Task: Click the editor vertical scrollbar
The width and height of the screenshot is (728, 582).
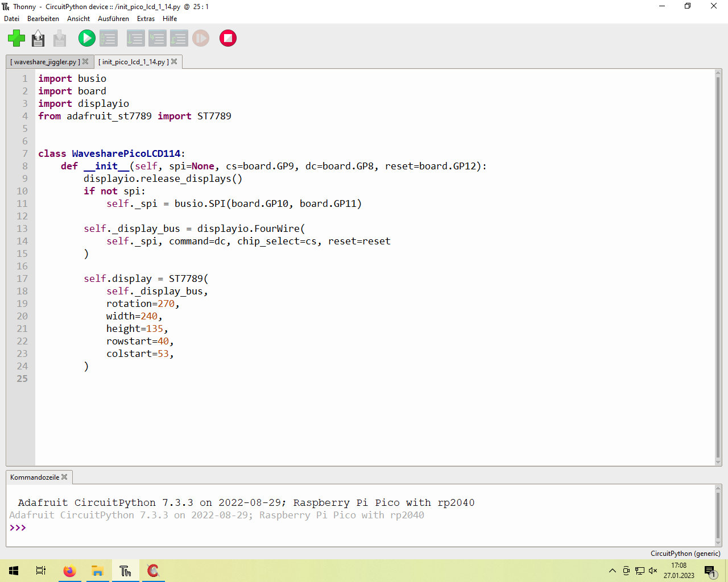Action: [718, 267]
